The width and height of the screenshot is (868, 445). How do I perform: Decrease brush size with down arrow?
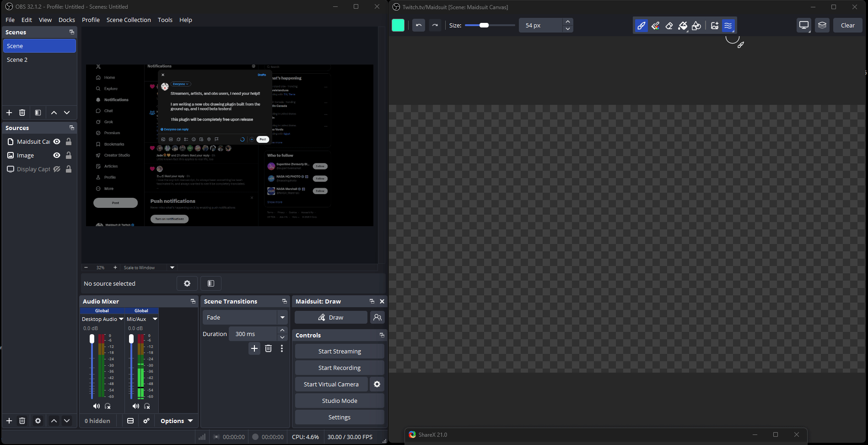(x=567, y=29)
